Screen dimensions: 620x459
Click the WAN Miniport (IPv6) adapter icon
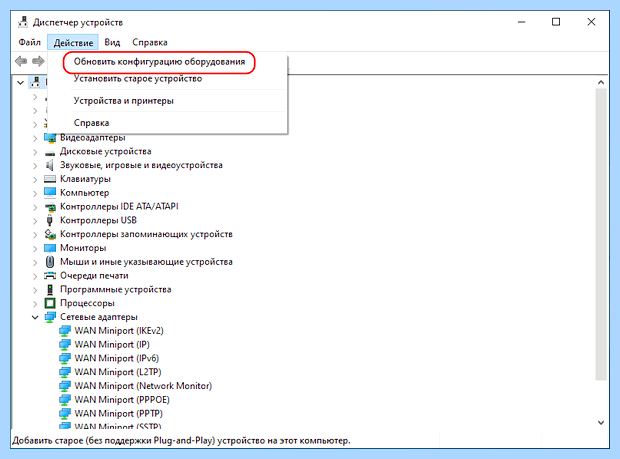pyautogui.click(x=65, y=359)
